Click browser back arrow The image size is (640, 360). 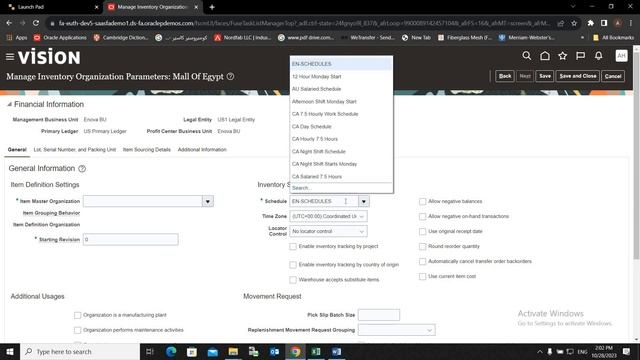pyautogui.click(x=9, y=23)
